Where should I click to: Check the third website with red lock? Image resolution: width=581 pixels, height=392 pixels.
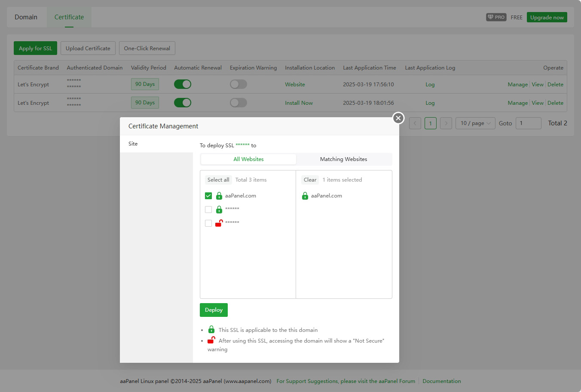pyautogui.click(x=208, y=223)
